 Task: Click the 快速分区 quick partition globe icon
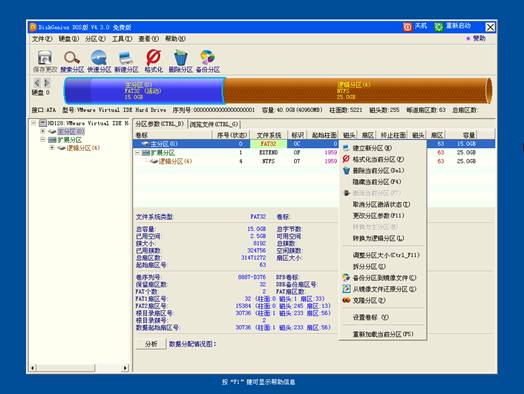click(x=99, y=57)
